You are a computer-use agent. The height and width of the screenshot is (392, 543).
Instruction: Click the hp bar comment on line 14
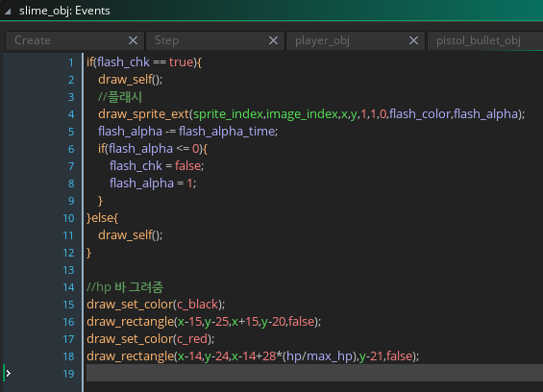pos(125,287)
